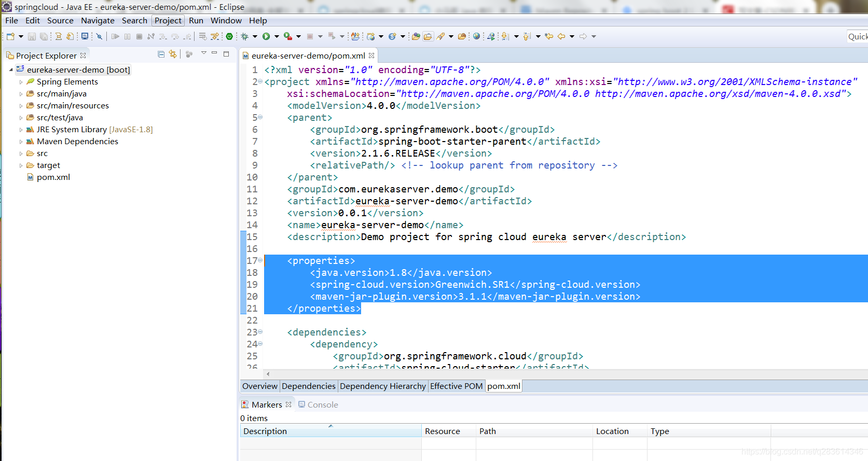Toggle Skip All Breakpoints icon
The height and width of the screenshot is (461, 868).
tap(99, 36)
